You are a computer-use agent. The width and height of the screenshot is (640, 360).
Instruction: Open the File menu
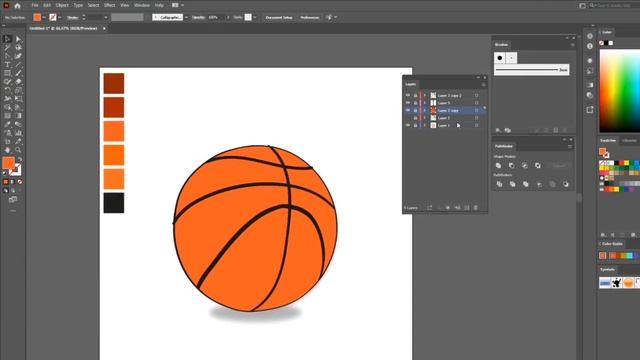tap(35, 5)
